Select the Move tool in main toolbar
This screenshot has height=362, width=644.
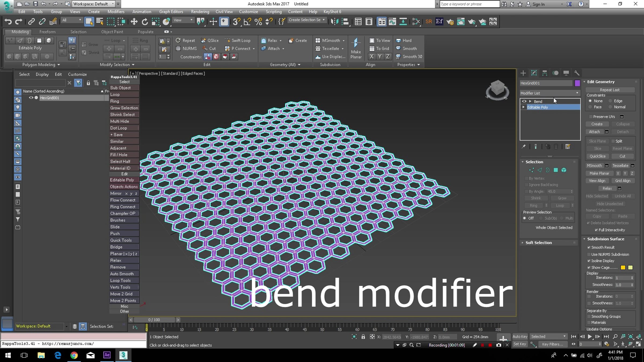[134, 21]
